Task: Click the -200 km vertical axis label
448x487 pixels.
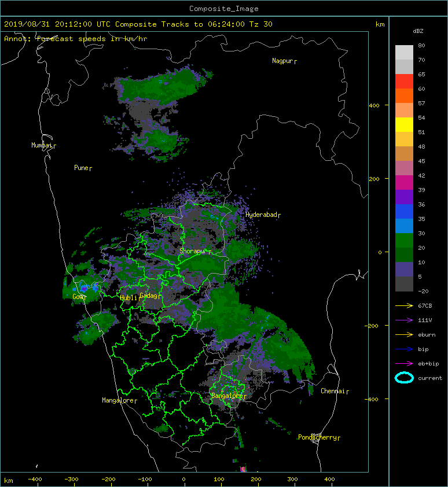Action: 372,326
